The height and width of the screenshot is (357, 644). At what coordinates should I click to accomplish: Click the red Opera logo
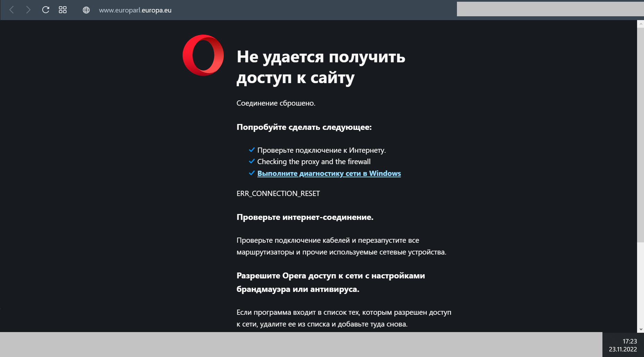pos(203,55)
